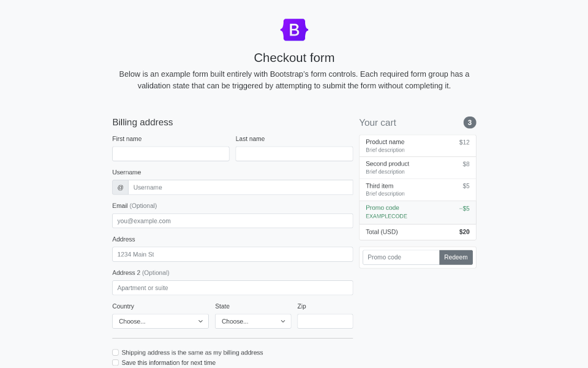The image size is (588, 368).
Task: Select the Product name cart item
Action: tap(417, 146)
